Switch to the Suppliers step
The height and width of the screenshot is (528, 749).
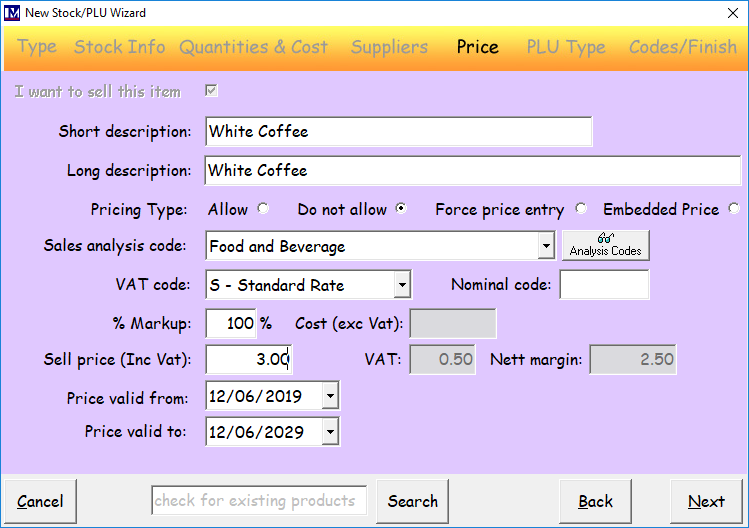tap(389, 47)
